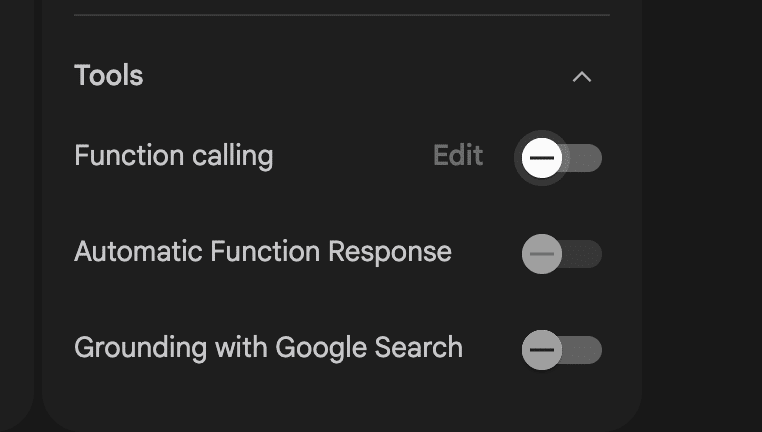The width and height of the screenshot is (762, 432).
Task: Turn on Grounding with Google Search
Action: point(560,350)
